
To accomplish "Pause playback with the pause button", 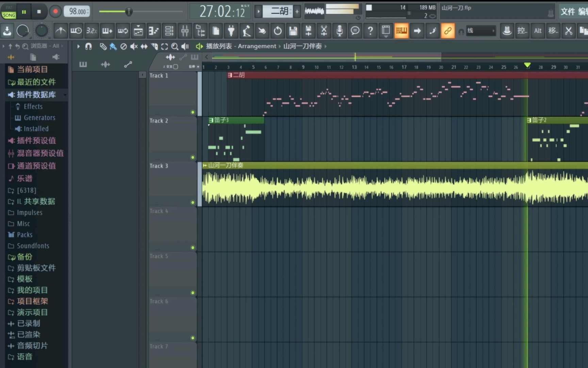I will tap(24, 12).
